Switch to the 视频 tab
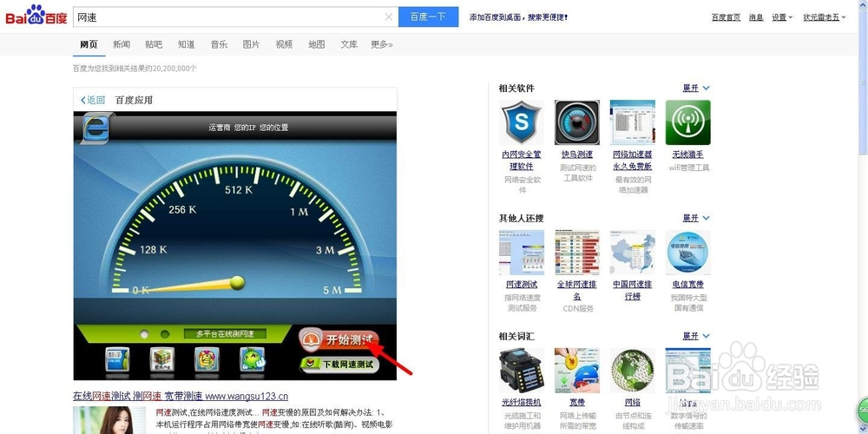Screen dimensions: 868x434 284,44
